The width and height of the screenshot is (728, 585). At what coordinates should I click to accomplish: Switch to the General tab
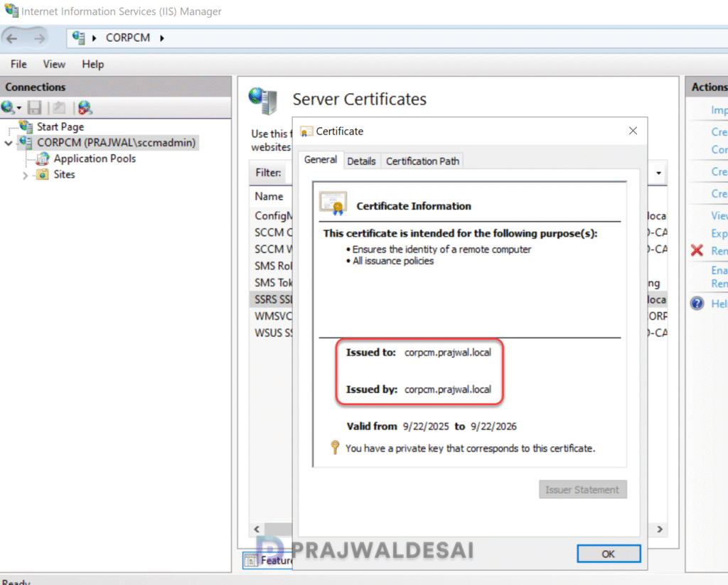click(321, 160)
